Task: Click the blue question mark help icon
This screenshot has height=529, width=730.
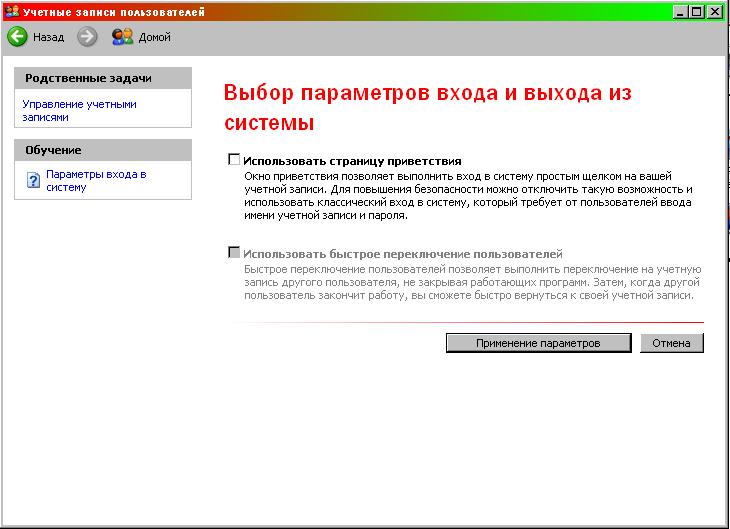Action: [33, 181]
